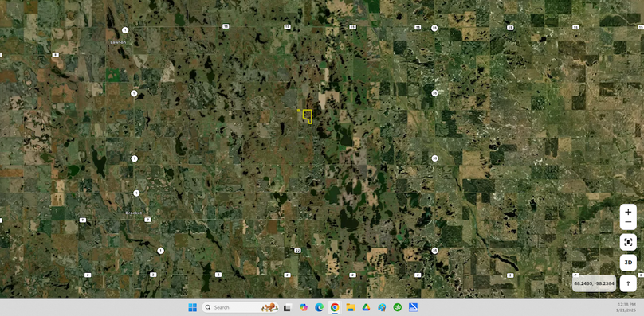Open the Windows Start menu
The image size is (644, 316).
[192, 307]
